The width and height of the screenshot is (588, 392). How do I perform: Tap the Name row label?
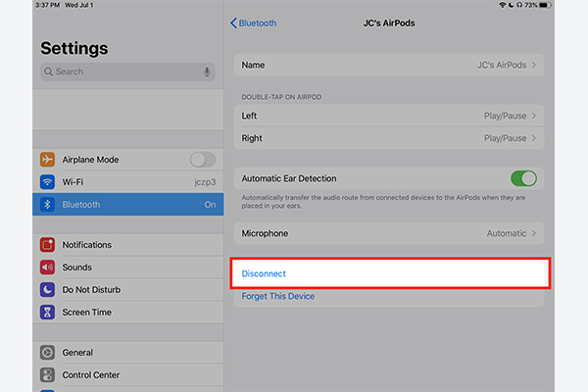click(253, 65)
